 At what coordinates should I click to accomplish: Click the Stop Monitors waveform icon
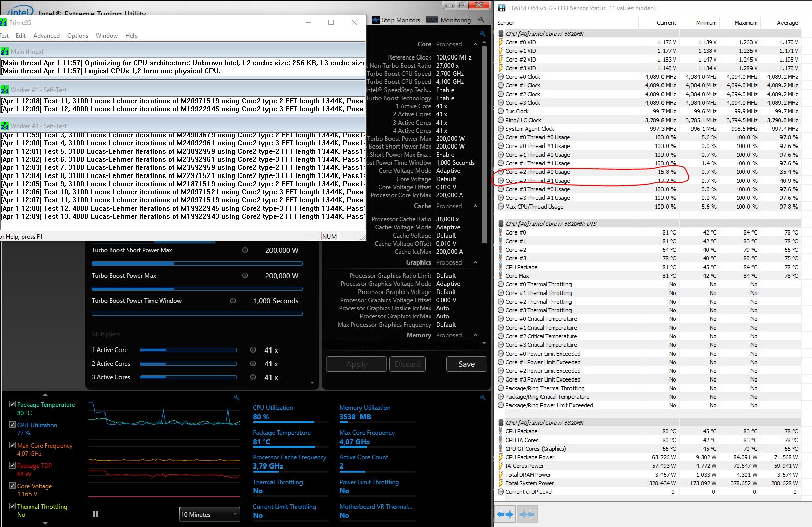pos(376,20)
